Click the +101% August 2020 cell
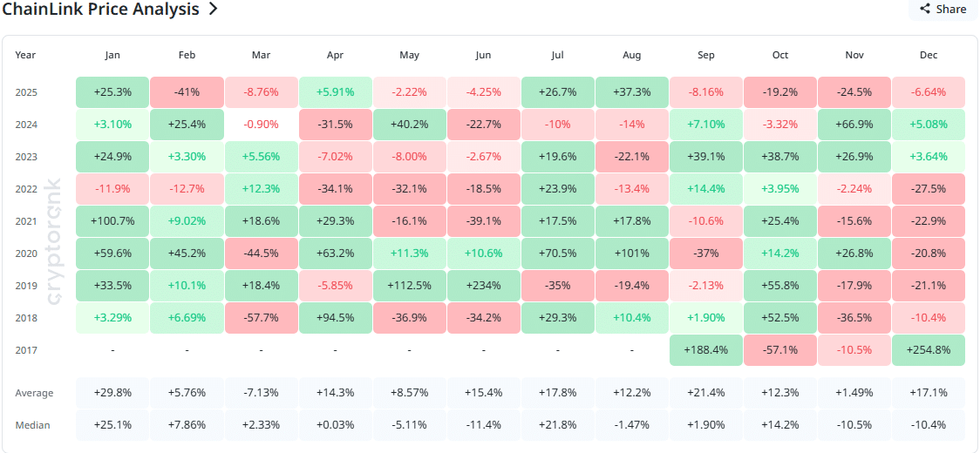This screenshot has width=980, height=453. tap(632, 254)
